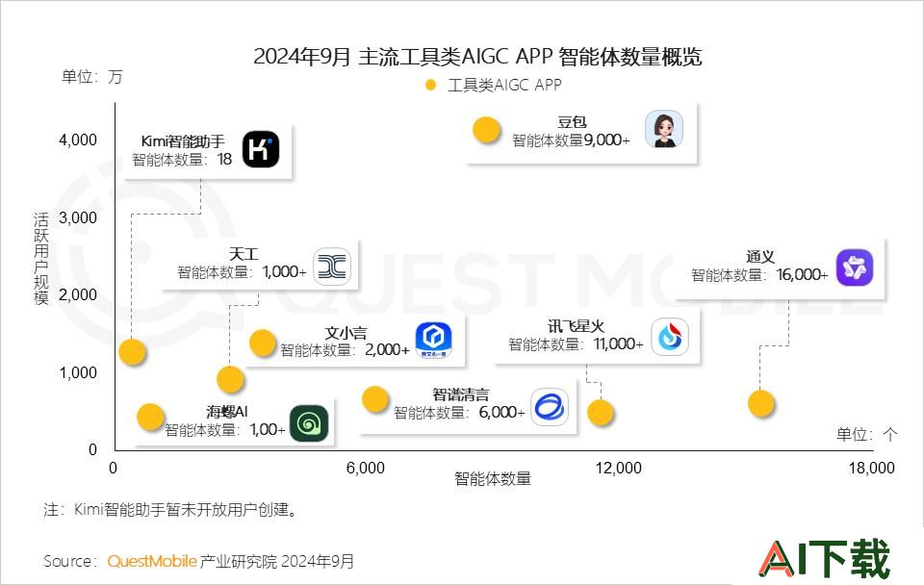Click the 文小言 name label

(346, 333)
